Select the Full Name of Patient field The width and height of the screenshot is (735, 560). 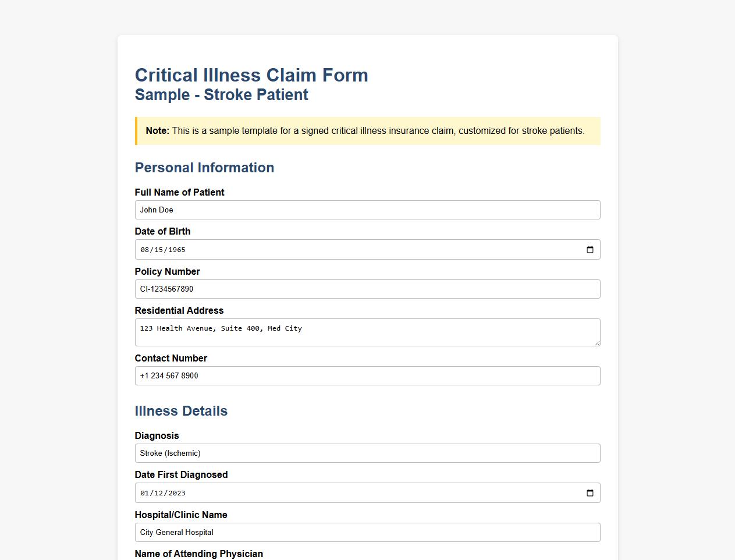point(367,210)
